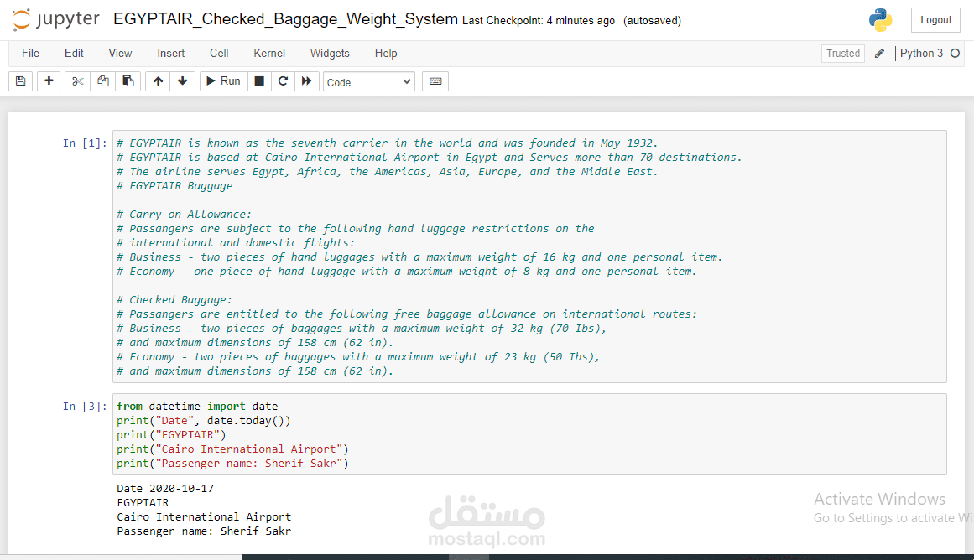Paste cells below icon
The height and width of the screenshot is (560, 974).
[x=128, y=81]
